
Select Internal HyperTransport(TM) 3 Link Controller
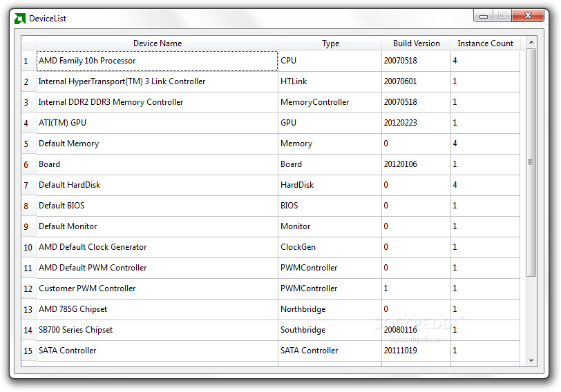click(157, 81)
